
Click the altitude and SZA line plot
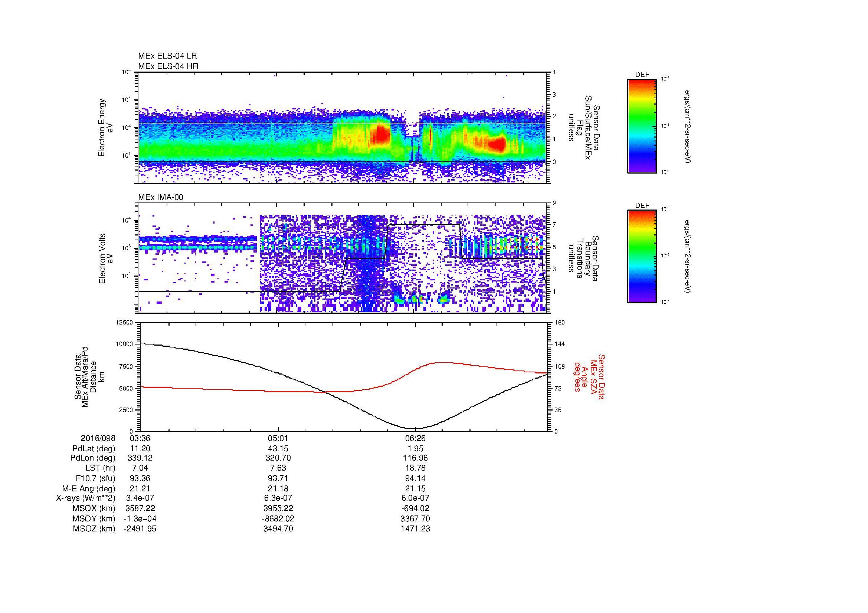tap(343, 376)
